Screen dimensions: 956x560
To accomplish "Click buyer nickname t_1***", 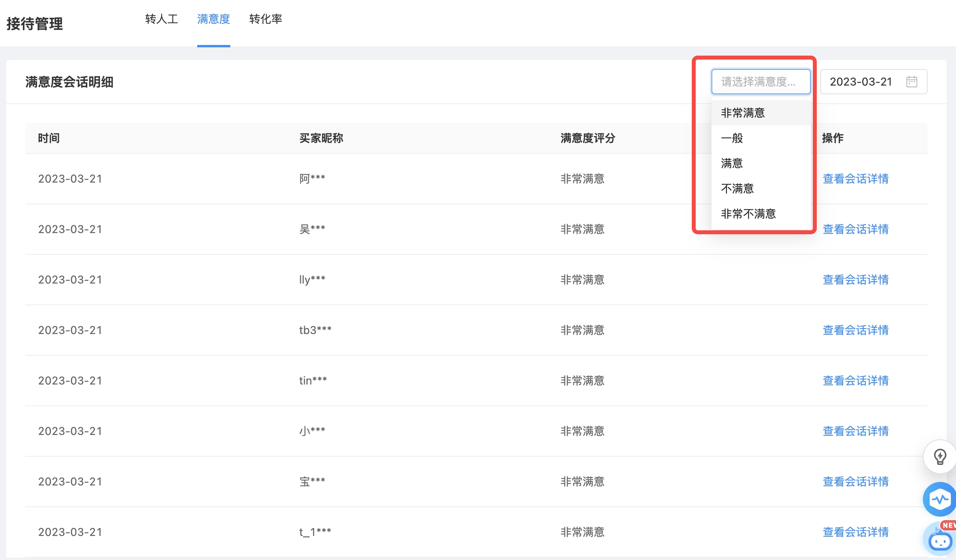I will pyautogui.click(x=315, y=532).
